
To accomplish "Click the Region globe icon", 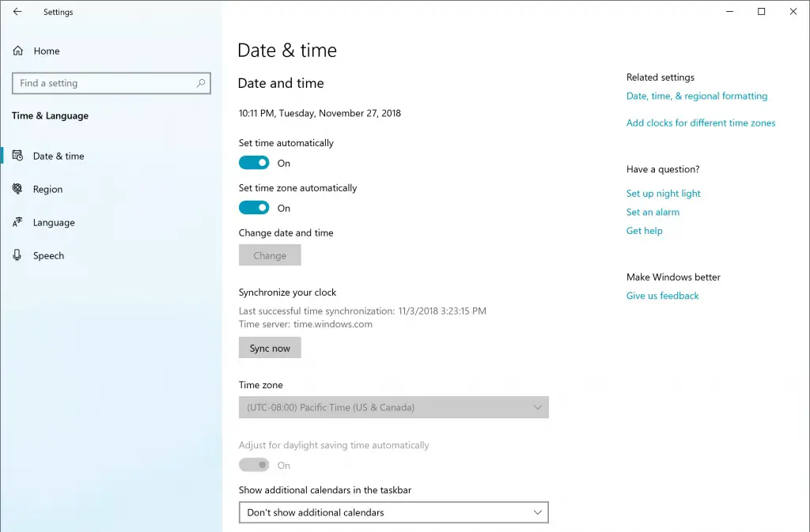I will [x=17, y=189].
